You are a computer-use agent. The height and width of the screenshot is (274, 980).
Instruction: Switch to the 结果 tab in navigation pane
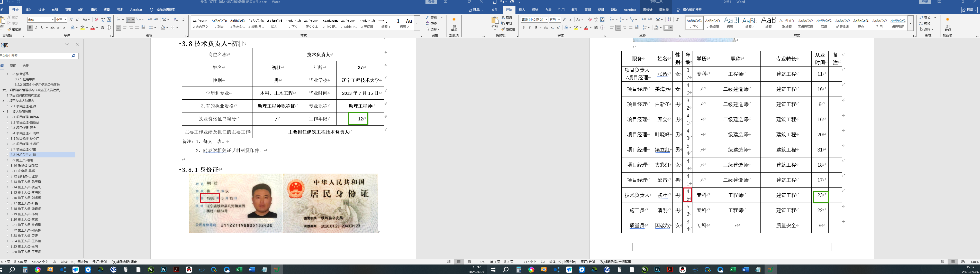tap(25, 66)
